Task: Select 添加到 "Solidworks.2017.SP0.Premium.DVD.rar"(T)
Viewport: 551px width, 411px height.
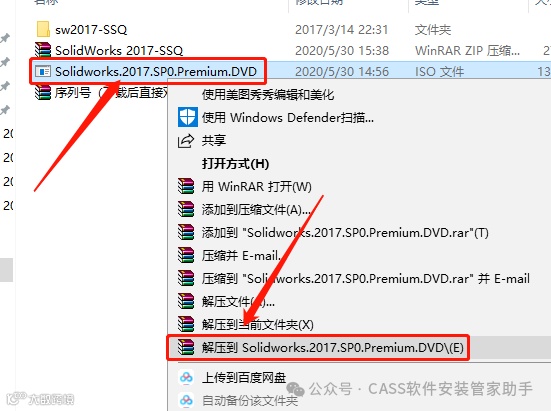Action: pos(345,233)
